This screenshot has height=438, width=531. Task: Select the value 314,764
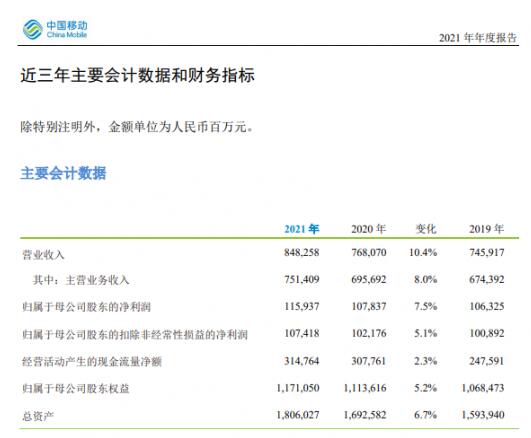[302, 361]
